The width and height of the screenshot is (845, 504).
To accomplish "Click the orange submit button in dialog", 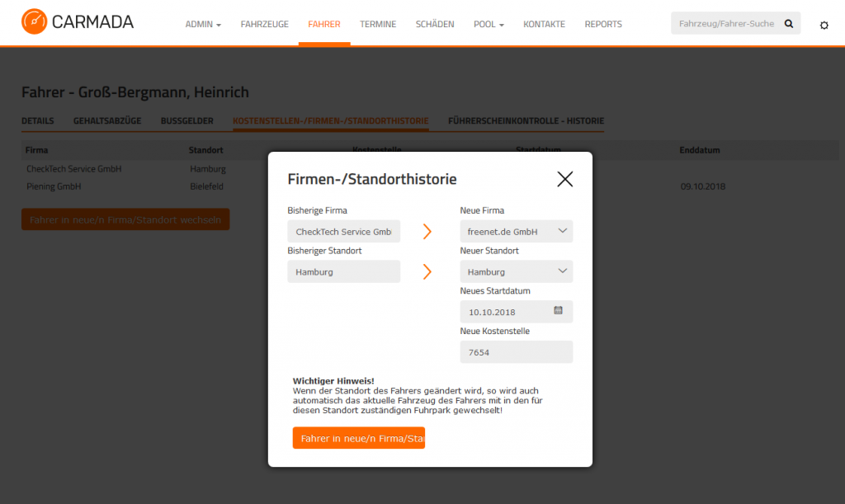I will pyautogui.click(x=359, y=438).
